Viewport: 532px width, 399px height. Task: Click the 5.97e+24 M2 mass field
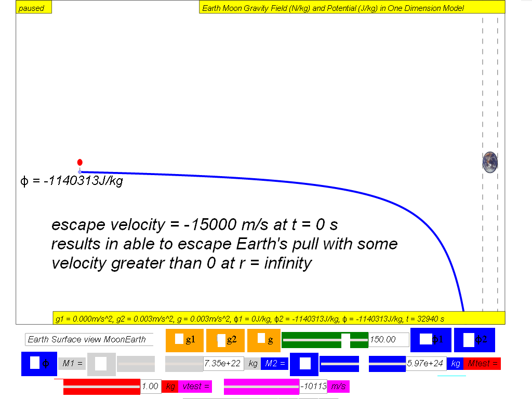pyautogui.click(x=426, y=364)
